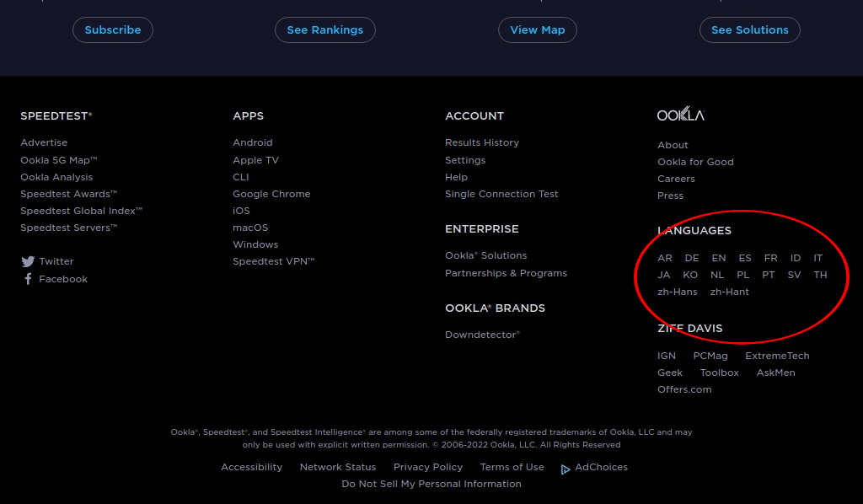This screenshot has height=504, width=863.
Task: Open Do Not Sell My Personal Information
Action: coord(431,484)
